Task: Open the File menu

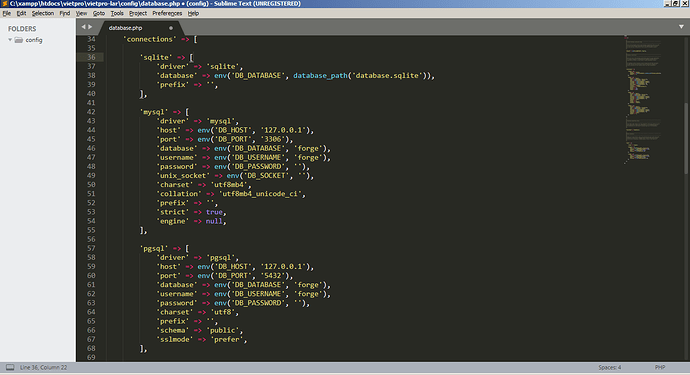Action: 7,13
